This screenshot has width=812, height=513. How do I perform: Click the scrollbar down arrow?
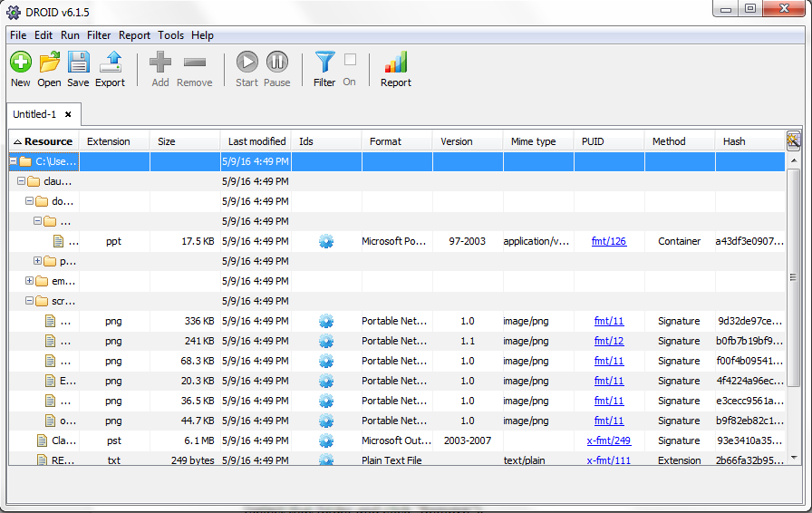point(794,458)
